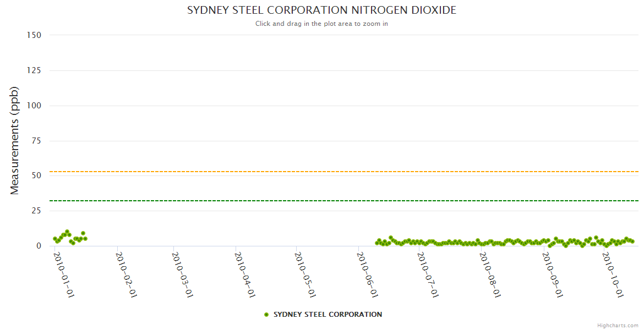
Task: Click the 'Click and drag' subtitle text
Action: (321, 24)
